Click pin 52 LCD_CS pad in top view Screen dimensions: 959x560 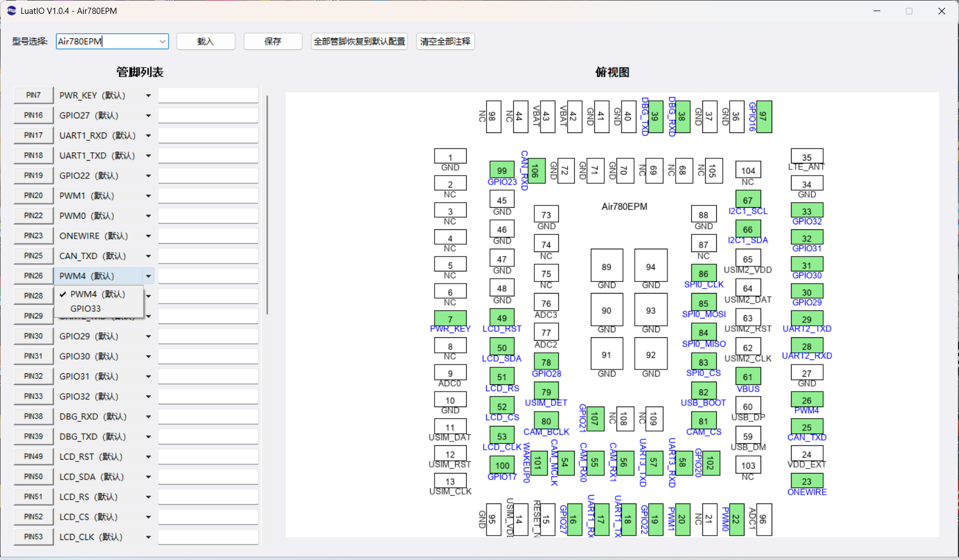pyautogui.click(x=502, y=406)
